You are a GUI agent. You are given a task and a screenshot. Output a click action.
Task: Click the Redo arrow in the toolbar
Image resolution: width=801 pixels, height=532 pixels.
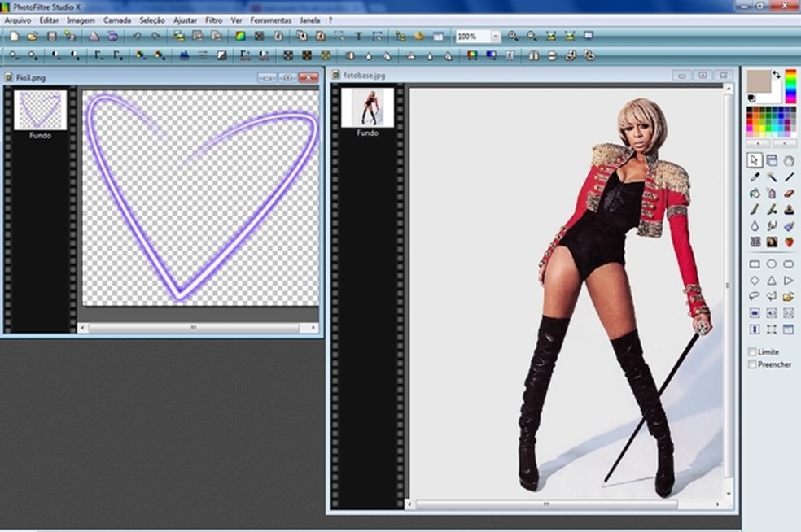point(155,37)
